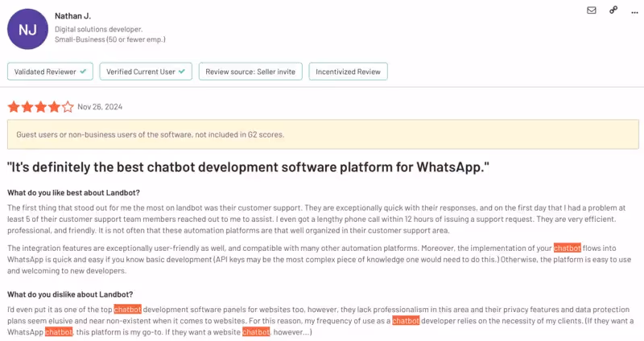Click highlighted chatbot after 'WhatsApp' in last line
644x341 pixels.
[x=59, y=331]
